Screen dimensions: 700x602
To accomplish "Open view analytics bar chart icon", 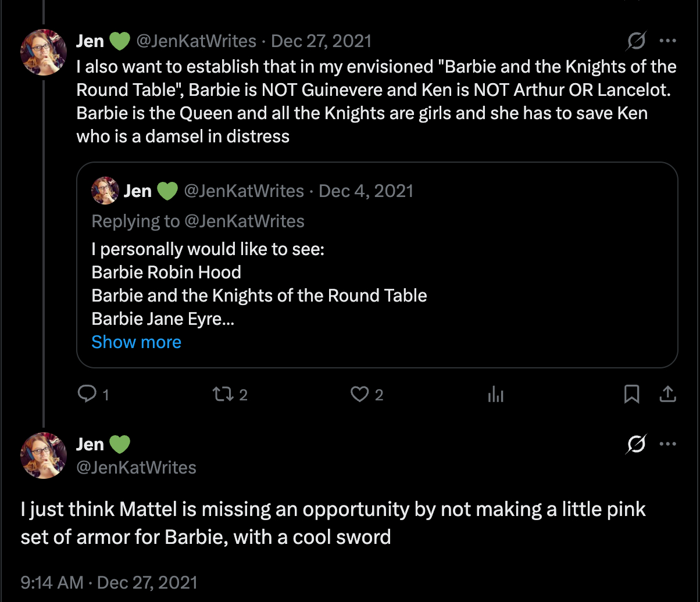I will pyautogui.click(x=495, y=395).
